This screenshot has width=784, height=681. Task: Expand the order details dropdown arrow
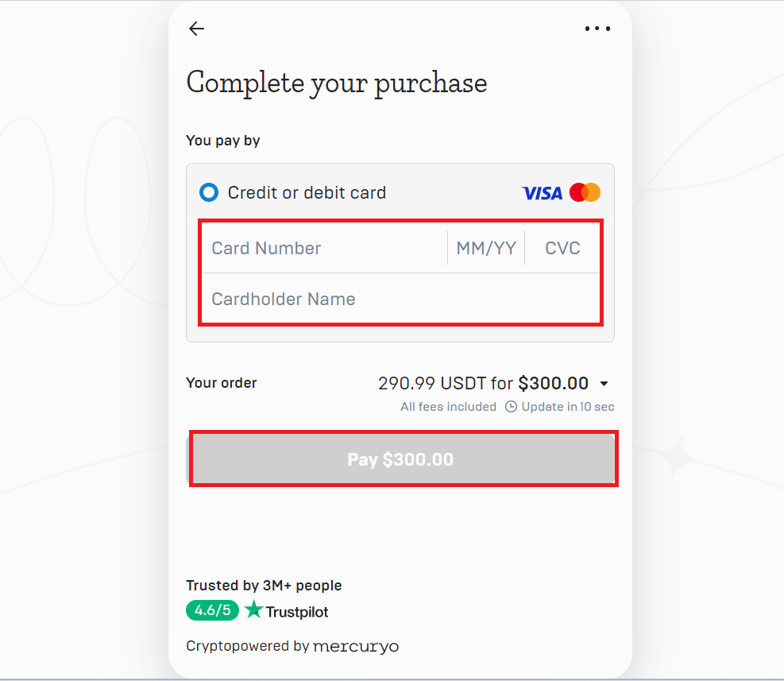point(604,384)
